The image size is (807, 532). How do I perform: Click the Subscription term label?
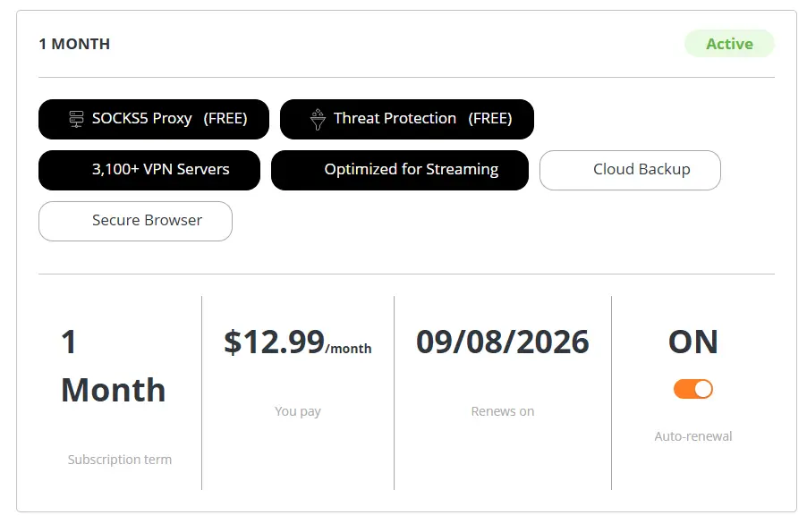(119, 460)
